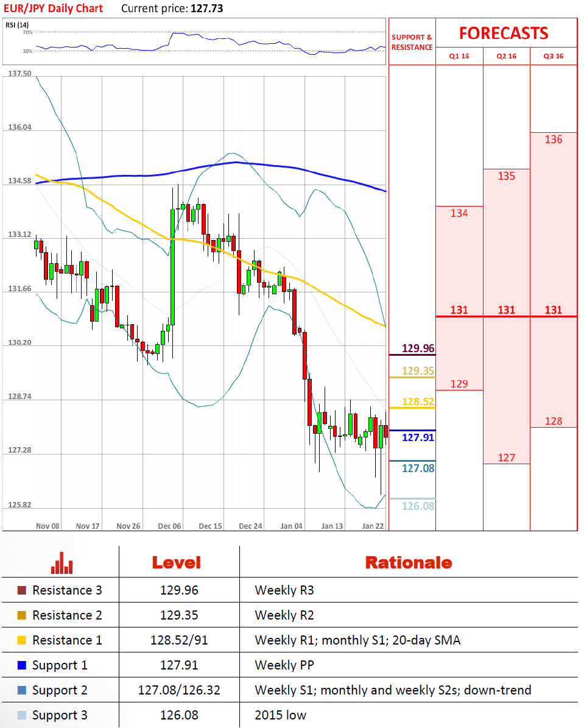The width and height of the screenshot is (584, 728).
Task: Select the Q2 16 forecast column header
Action: click(x=507, y=56)
